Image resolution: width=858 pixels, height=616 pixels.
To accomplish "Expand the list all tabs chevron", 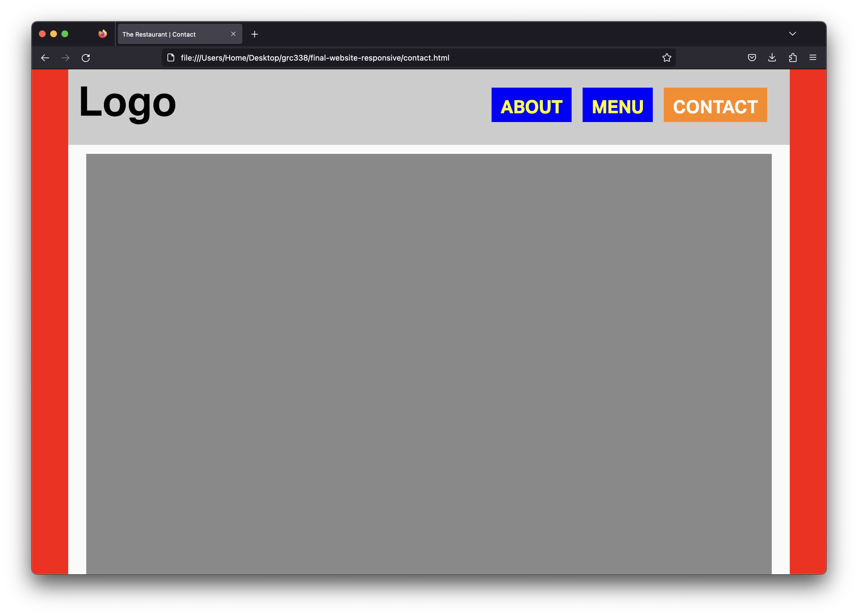I will 793,34.
